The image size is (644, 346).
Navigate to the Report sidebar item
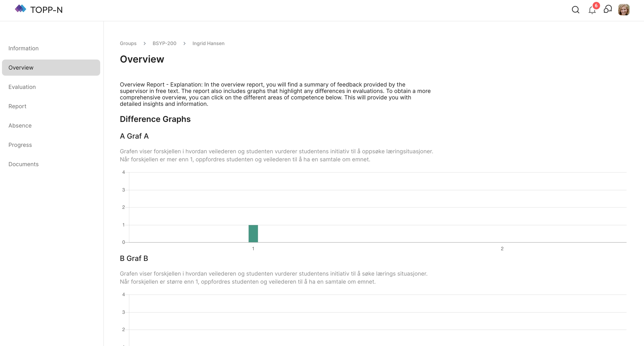tap(17, 106)
